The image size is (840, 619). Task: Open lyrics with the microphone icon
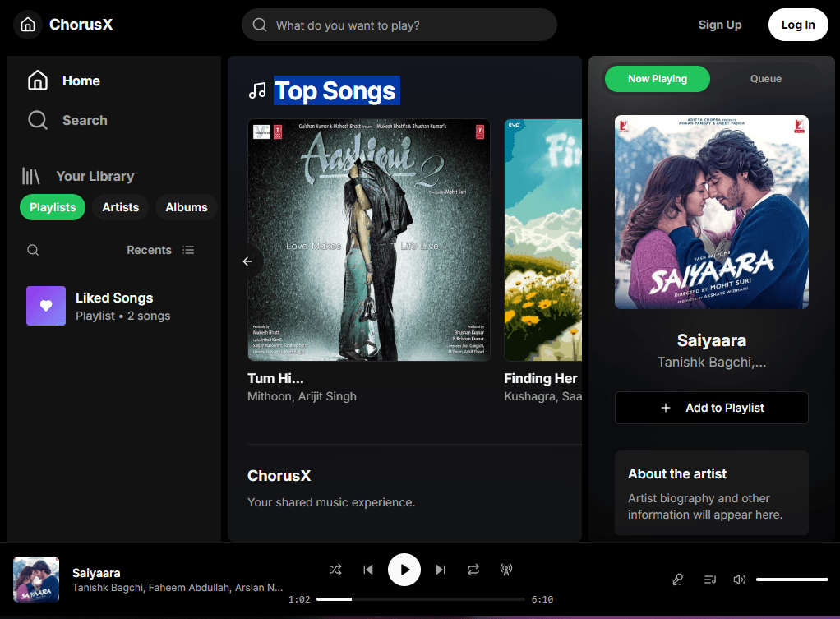(x=677, y=580)
